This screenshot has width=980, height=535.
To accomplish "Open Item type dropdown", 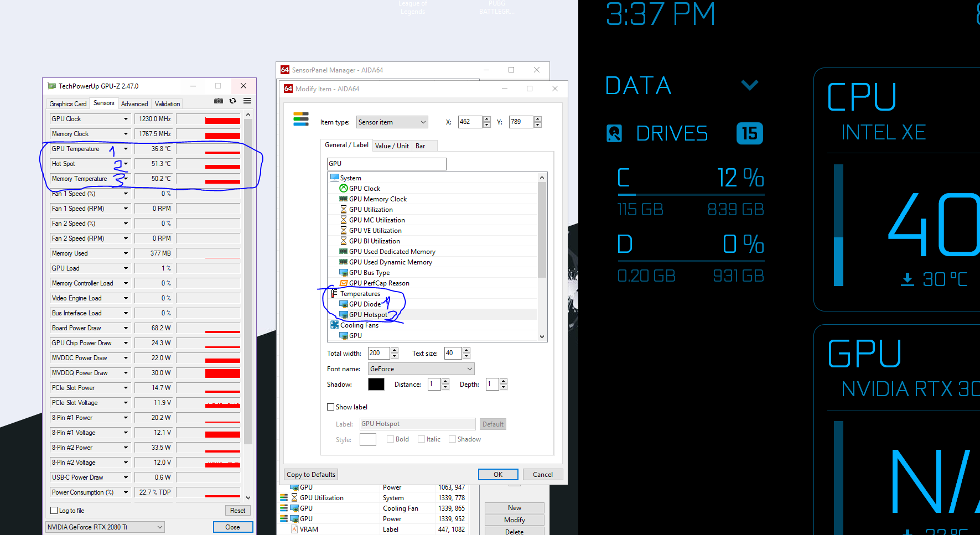I will click(x=392, y=122).
